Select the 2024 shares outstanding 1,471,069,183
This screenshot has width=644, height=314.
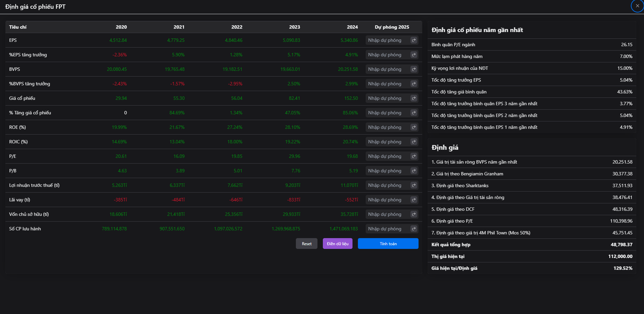point(344,229)
